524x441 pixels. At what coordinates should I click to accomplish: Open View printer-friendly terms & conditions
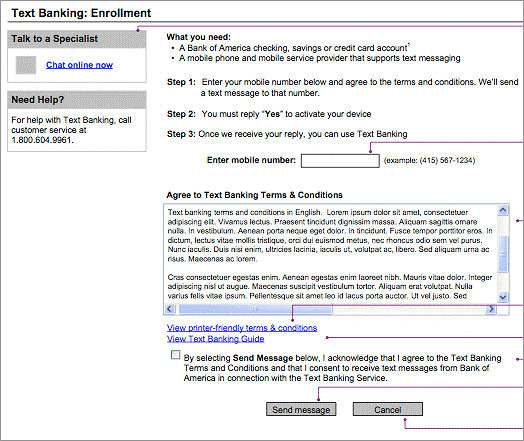[242, 328]
